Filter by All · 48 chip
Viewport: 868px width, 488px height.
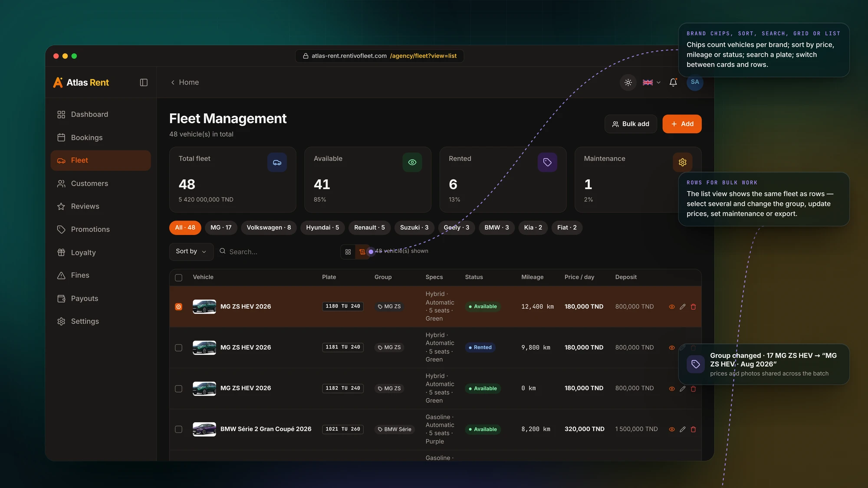click(185, 228)
